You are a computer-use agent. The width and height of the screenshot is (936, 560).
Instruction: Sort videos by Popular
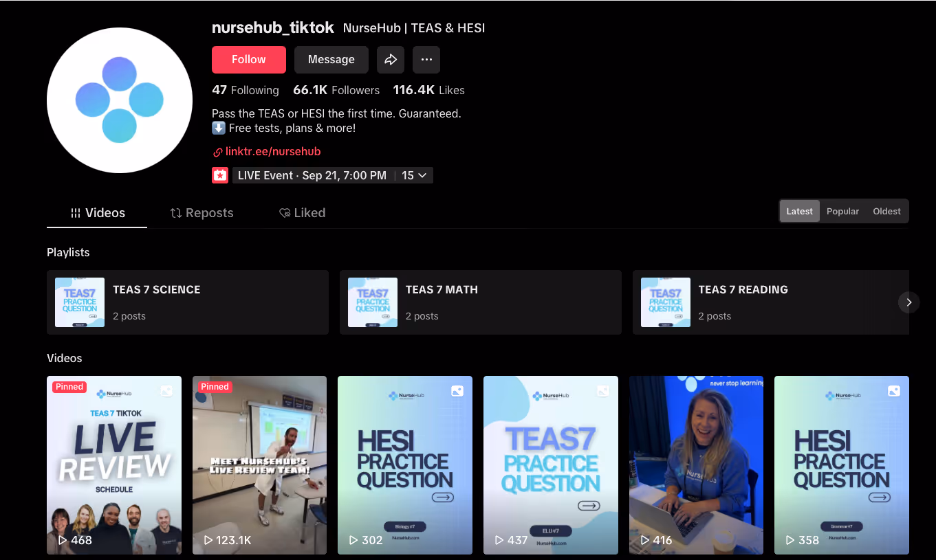(843, 212)
